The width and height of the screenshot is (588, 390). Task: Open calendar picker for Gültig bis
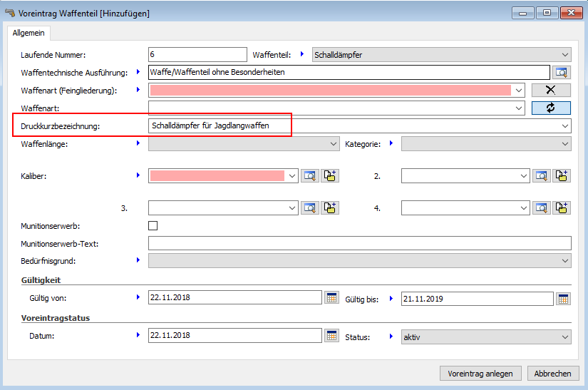563,298
